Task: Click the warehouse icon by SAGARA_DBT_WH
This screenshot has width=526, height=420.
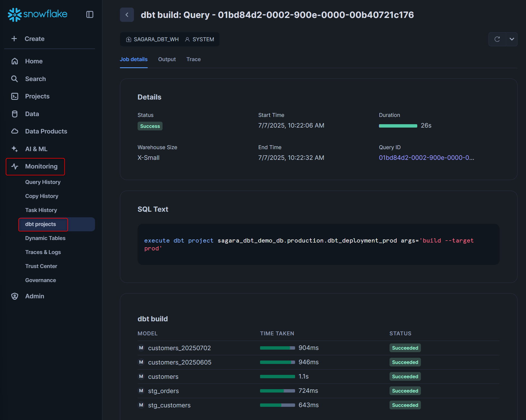Action: coord(129,40)
